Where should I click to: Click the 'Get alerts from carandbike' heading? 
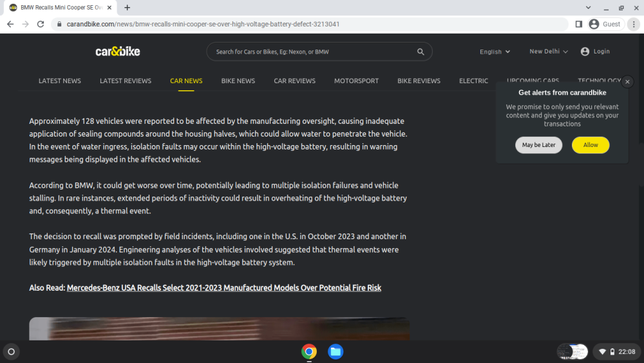[x=562, y=93]
